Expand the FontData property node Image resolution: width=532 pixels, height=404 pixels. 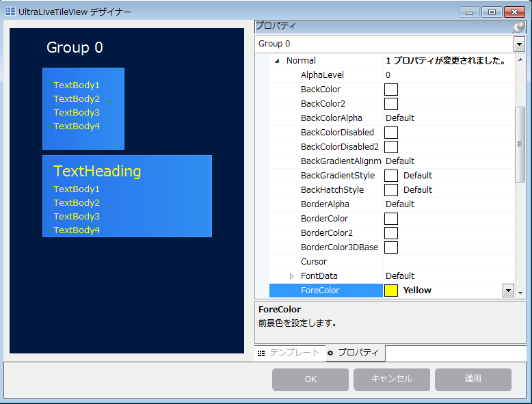tap(291, 276)
